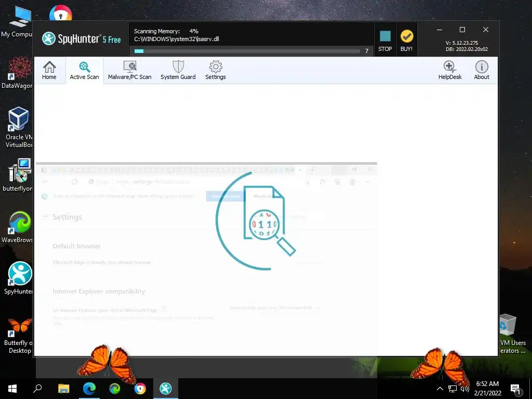Click the Scanning Memory 4% status
Image resolution: width=532 pixels, height=399 pixels.
tap(166, 31)
